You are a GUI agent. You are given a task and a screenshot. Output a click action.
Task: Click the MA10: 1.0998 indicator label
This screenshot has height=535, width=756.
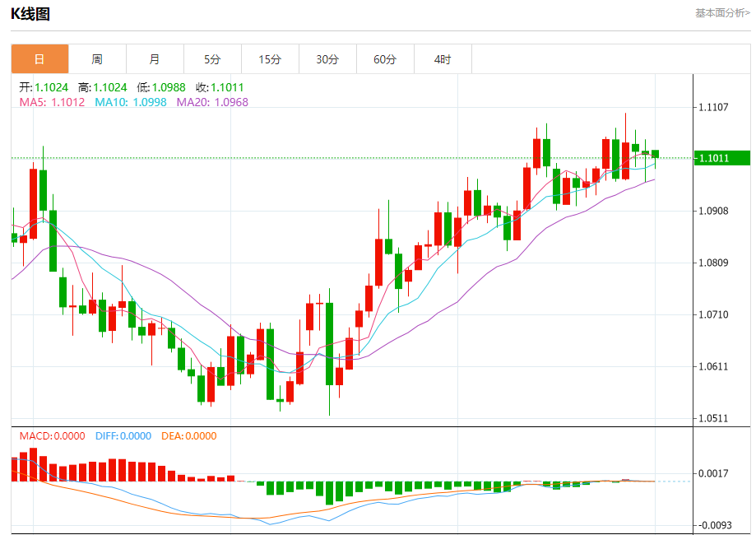point(131,102)
